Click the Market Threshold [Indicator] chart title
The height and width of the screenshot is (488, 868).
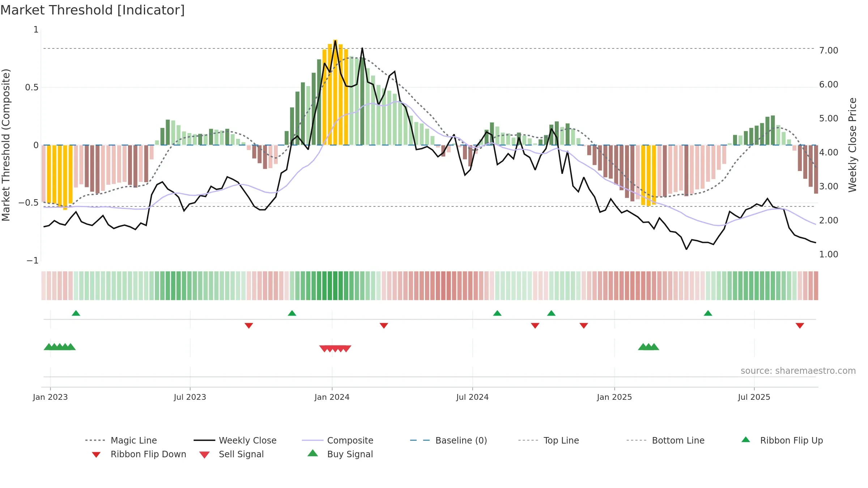93,10
